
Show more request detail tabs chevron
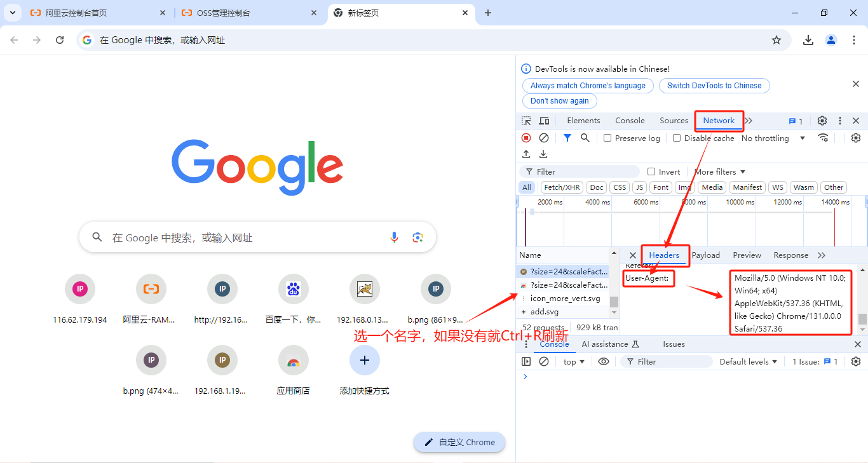click(x=822, y=255)
